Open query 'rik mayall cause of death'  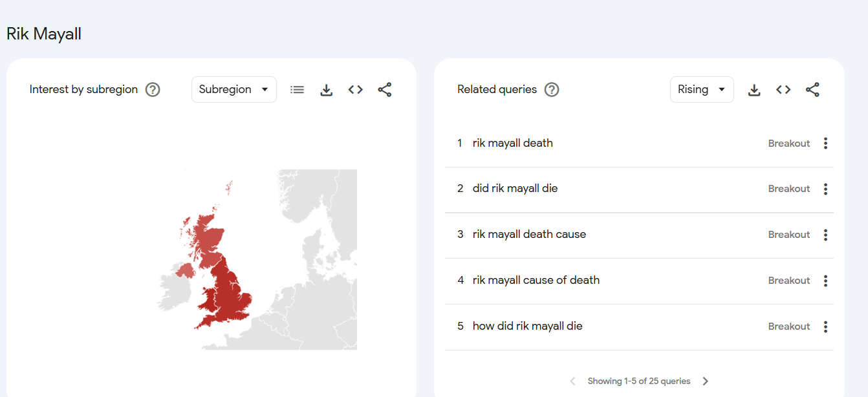pos(536,281)
